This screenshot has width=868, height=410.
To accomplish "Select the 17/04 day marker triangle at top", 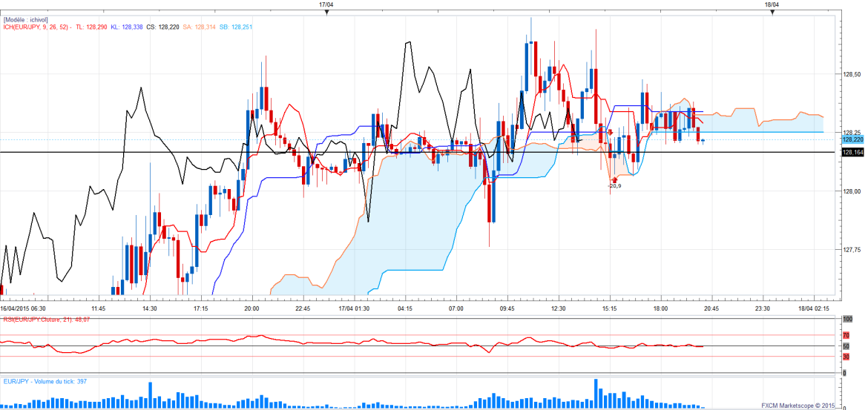I will point(326,12).
